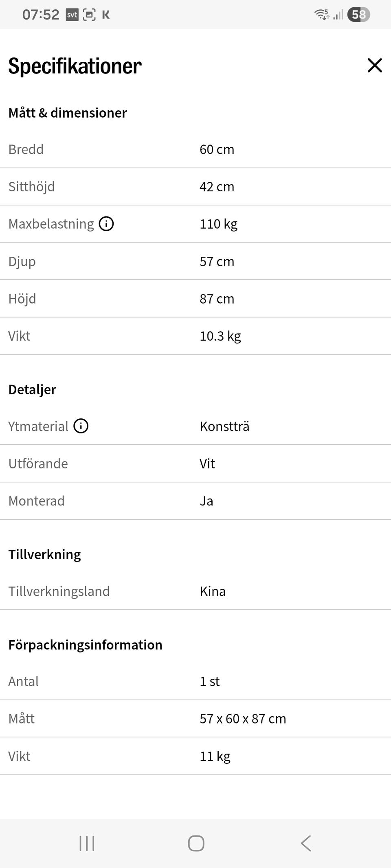Viewport: 391px width, 868px height.
Task: Select the Sitthöjd 42 cm row
Action: pyautogui.click(x=195, y=187)
